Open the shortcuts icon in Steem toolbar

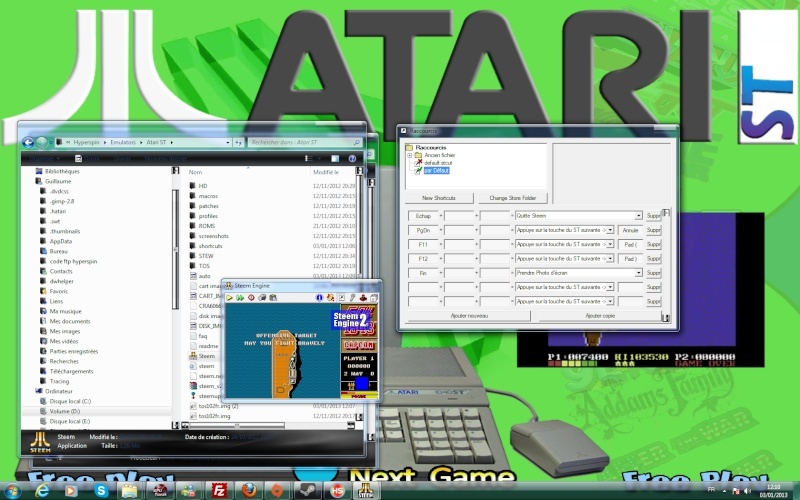(x=341, y=297)
